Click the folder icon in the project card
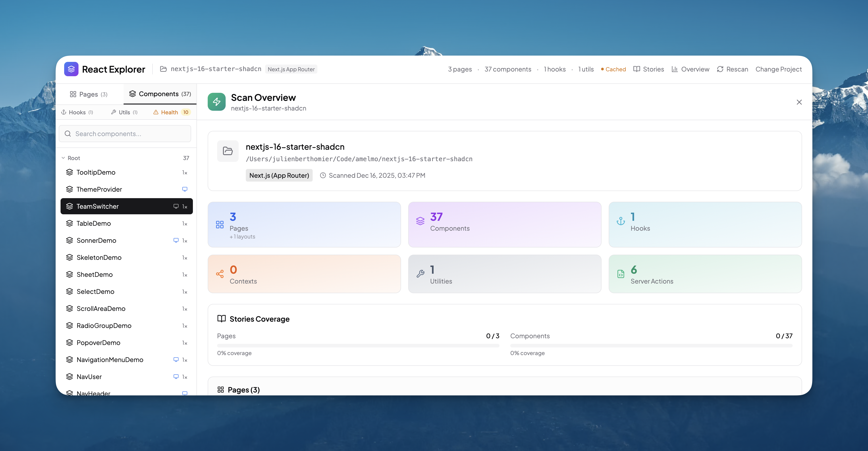 [x=228, y=151]
